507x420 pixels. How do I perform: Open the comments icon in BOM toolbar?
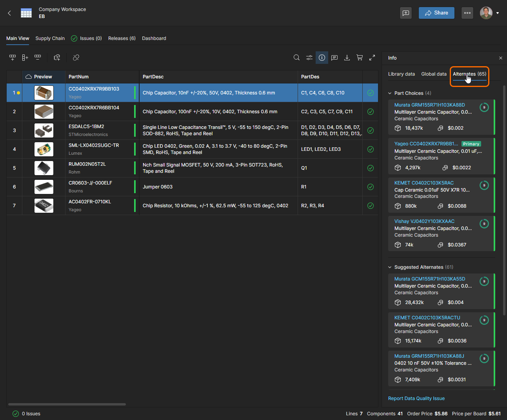(x=334, y=58)
